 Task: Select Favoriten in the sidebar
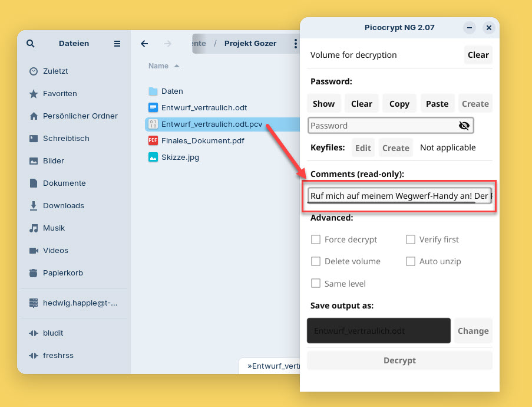[60, 94]
